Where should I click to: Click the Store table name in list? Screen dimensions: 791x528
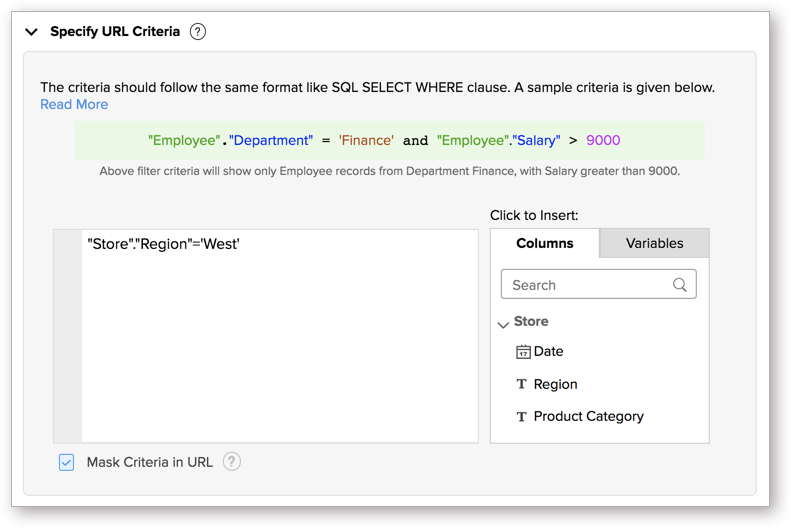531,322
